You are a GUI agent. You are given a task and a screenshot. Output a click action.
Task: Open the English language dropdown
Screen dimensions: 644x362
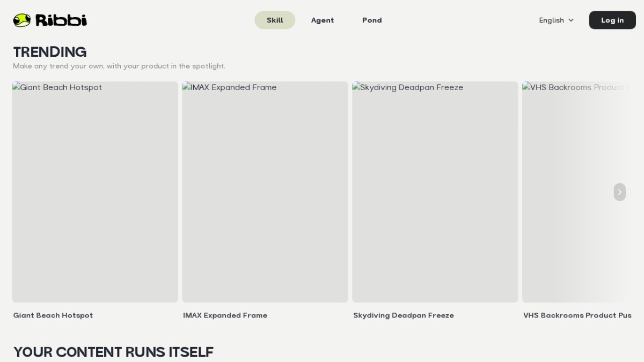(x=557, y=20)
